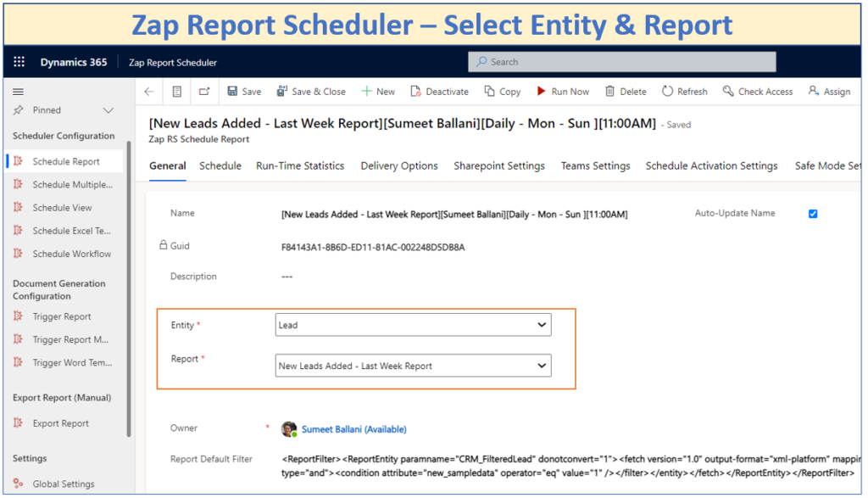Click the lock icon beside Guid
Image resolution: width=868 pixels, height=498 pixels.
tap(164, 244)
